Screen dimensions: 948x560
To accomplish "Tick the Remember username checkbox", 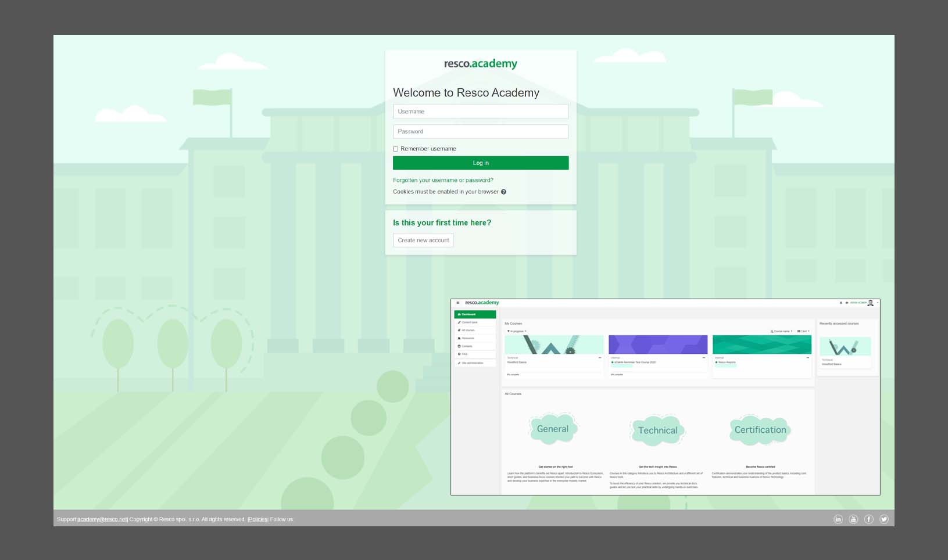I will click(396, 149).
